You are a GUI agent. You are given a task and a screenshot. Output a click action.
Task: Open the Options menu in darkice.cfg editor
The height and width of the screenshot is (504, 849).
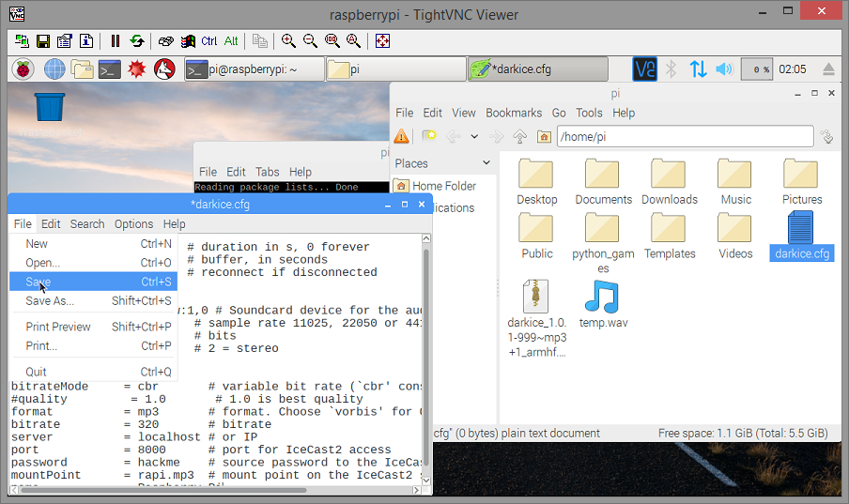click(x=133, y=223)
